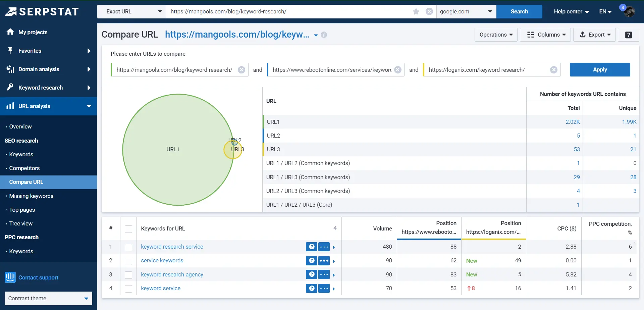The width and height of the screenshot is (644, 310).
Task: Click question icon for 'keyword research service'
Action: pyautogui.click(x=312, y=247)
